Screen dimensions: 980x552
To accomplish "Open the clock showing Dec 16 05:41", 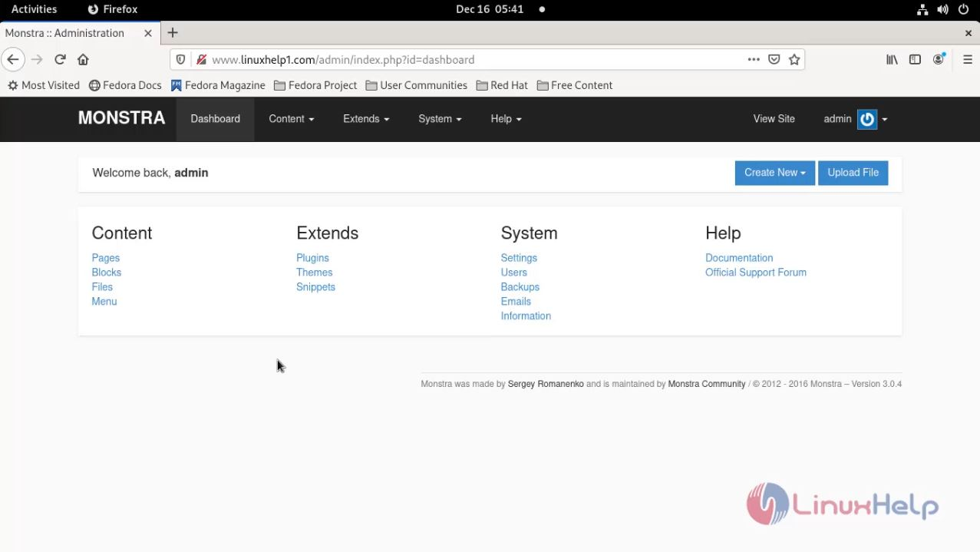I will [x=490, y=9].
